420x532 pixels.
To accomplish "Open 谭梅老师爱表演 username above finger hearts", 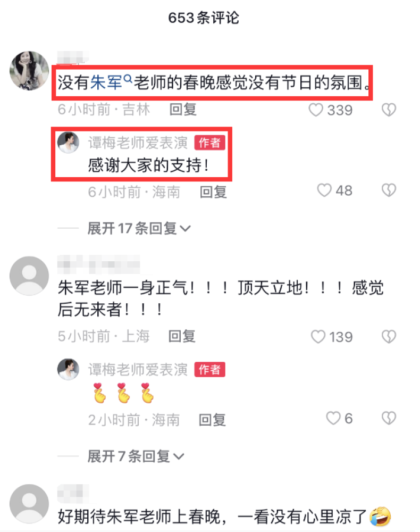I will [138, 370].
